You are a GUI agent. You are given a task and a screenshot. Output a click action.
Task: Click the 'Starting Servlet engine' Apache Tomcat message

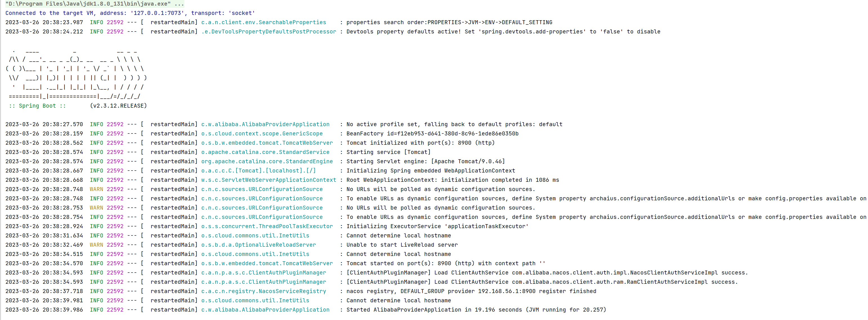coord(425,162)
